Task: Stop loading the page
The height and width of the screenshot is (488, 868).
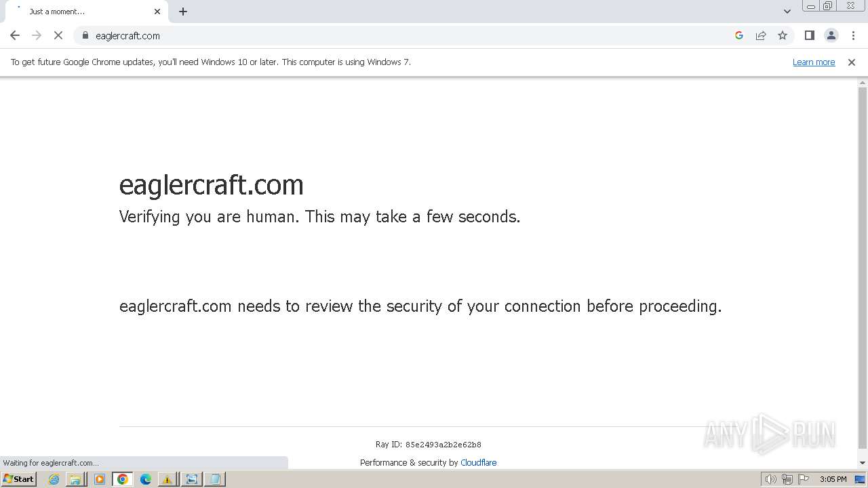Action: [x=58, y=35]
